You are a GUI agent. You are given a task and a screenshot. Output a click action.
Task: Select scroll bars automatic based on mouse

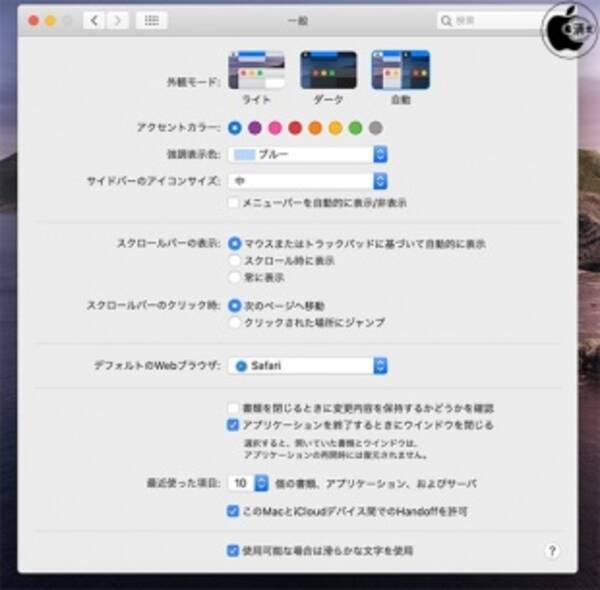tap(235, 244)
